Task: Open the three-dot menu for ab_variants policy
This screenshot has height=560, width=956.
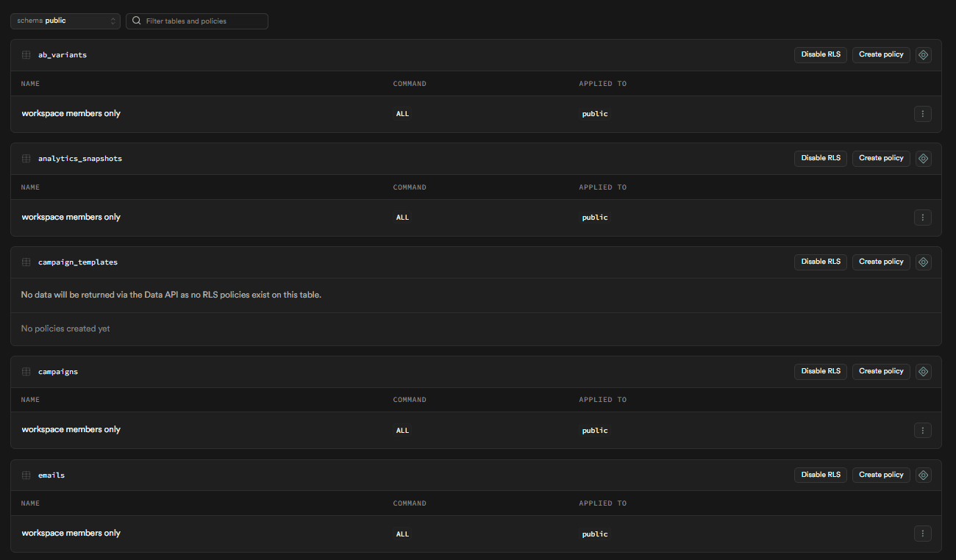Action: (923, 114)
